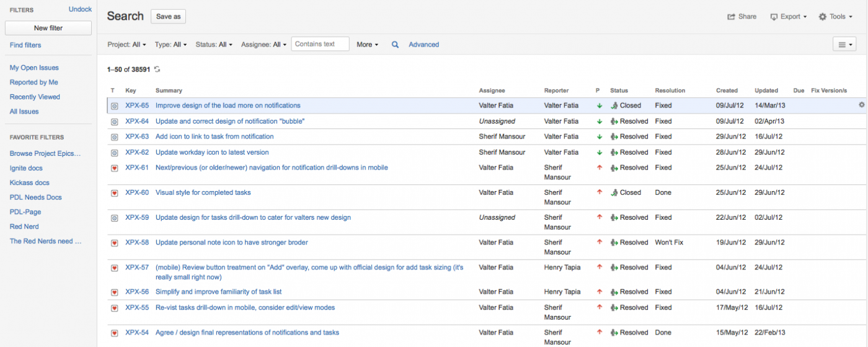Click the issue type icon for XPX-64
This screenshot has height=347, width=868.
tap(114, 122)
